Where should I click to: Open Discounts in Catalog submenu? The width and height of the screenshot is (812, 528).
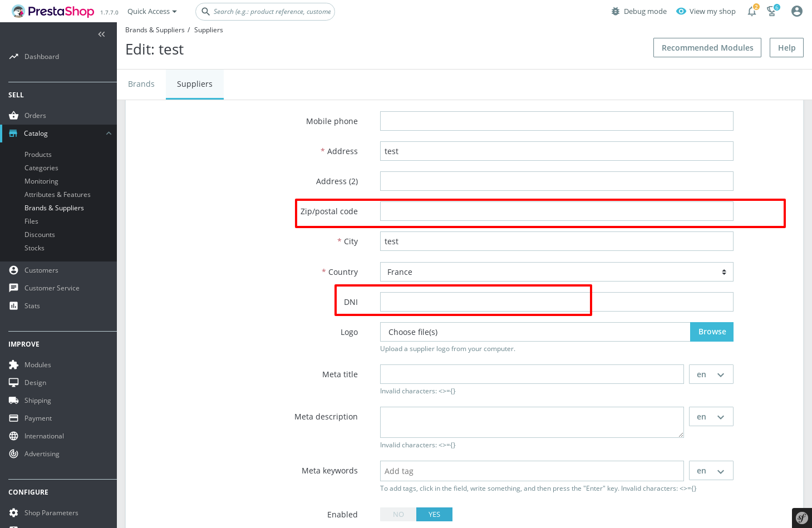(40, 235)
